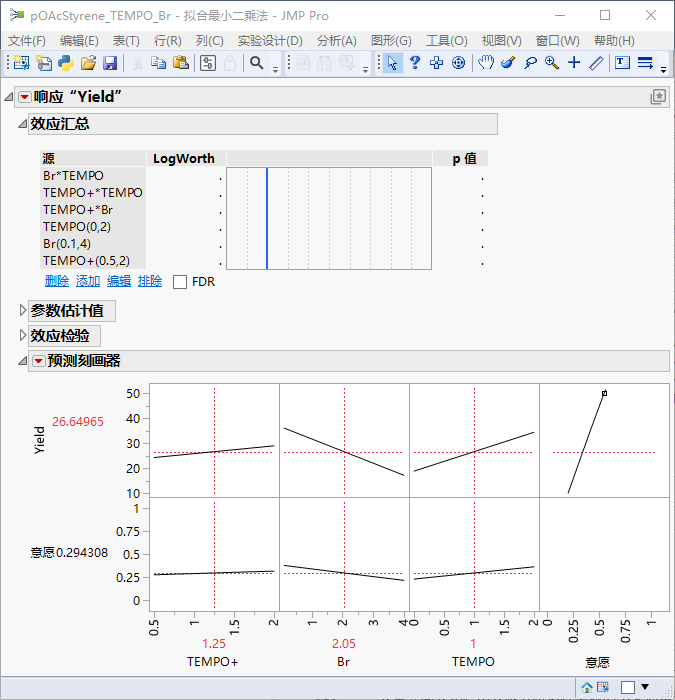Enable the FDR checkbox

tap(180, 282)
